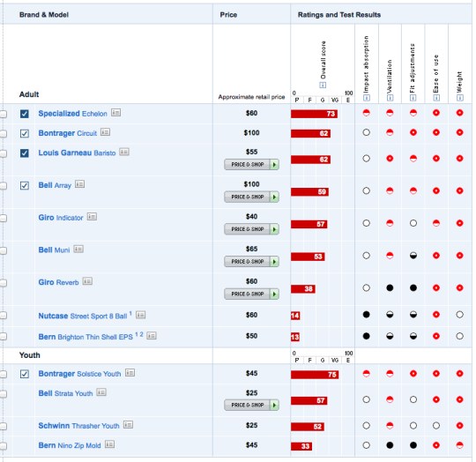Click the $50 price of Bern Brighton

251,336
